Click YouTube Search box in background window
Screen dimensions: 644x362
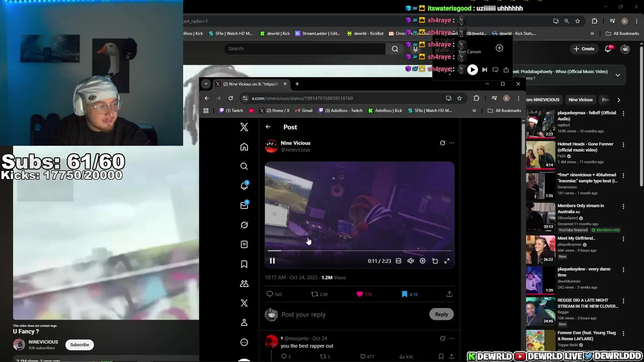[x=305, y=49]
